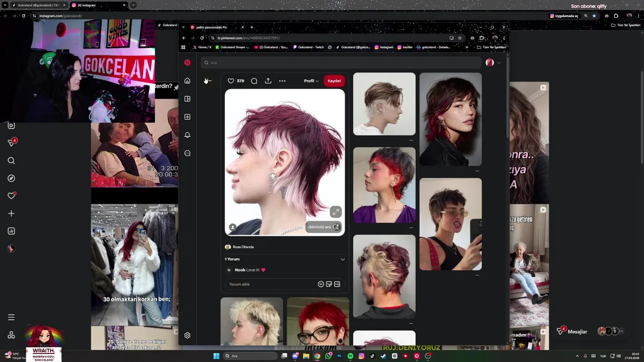Open the '30 olmaktan korkan ben' Instagram reel
The height and width of the screenshot is (362, 644).
(134, 265)
